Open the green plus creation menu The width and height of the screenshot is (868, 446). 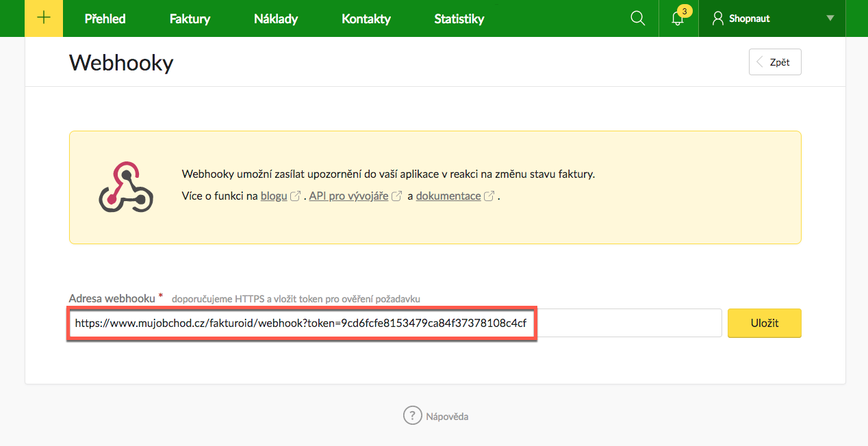43,18
